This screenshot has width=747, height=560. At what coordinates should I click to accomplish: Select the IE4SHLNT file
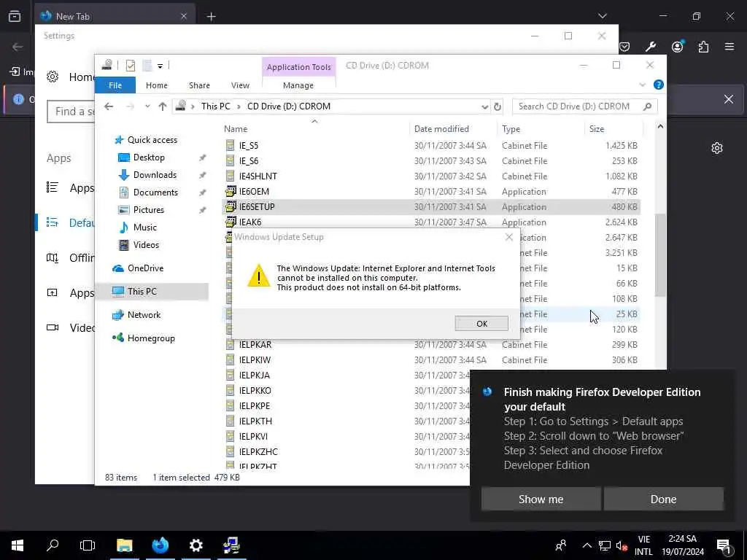point(431,176)
